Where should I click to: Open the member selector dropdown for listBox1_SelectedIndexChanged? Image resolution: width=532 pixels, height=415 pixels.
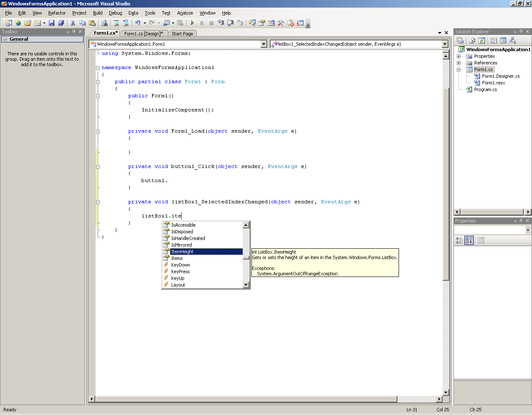click(445, 44)
